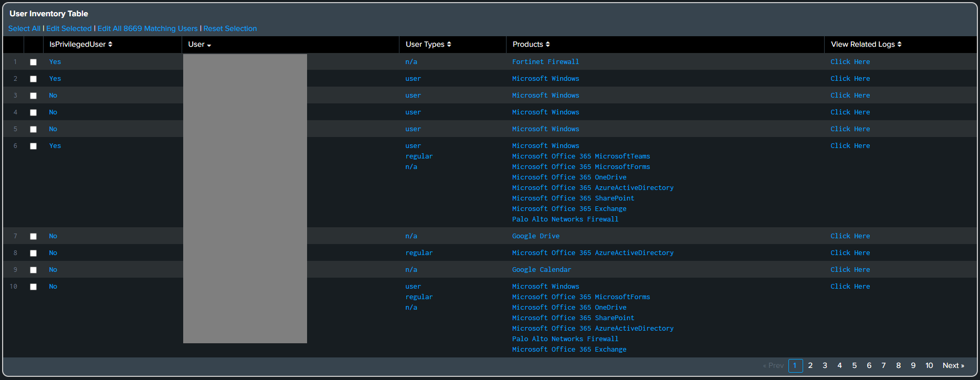Select the checkbox for row 10
This screenshot has height=380, width=980.
[x=34, y=287]
